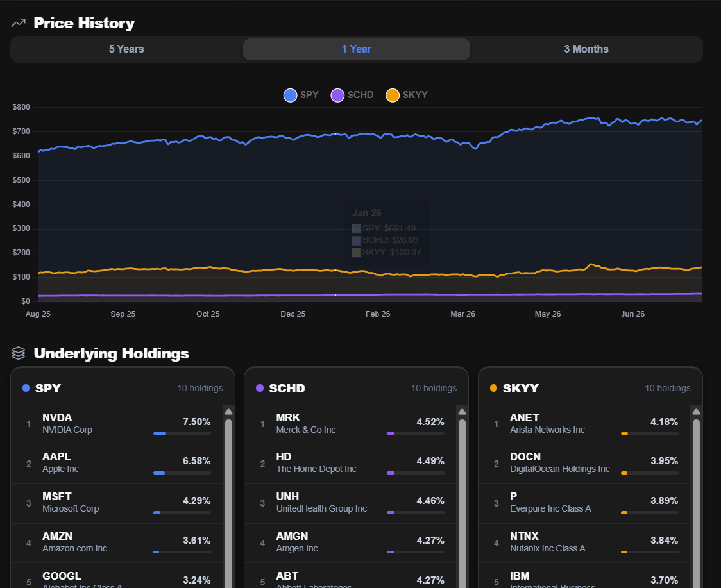721x588 pixels.
Task: Select the NVDA holding row
Action: 117,424
